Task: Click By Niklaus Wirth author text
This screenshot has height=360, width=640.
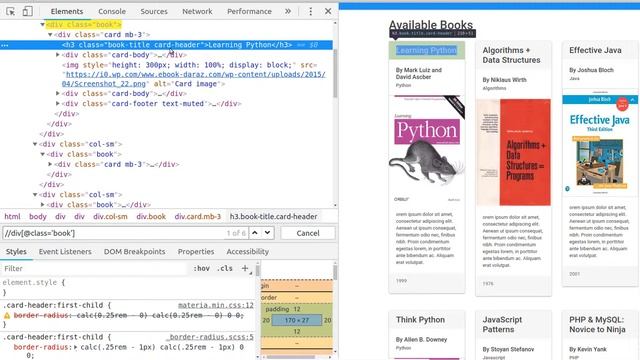Action: [504, 80]
